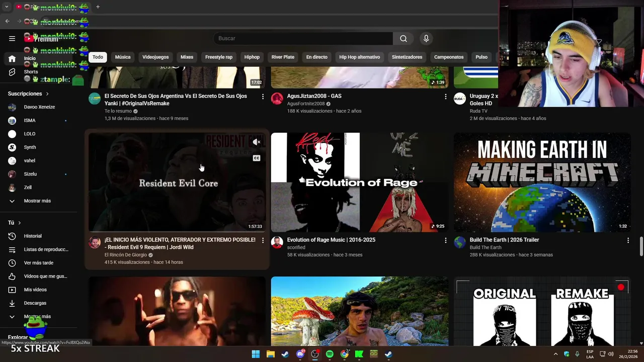Open options menu for AgusJiztan2008 - GAS video

pos(445,97)
